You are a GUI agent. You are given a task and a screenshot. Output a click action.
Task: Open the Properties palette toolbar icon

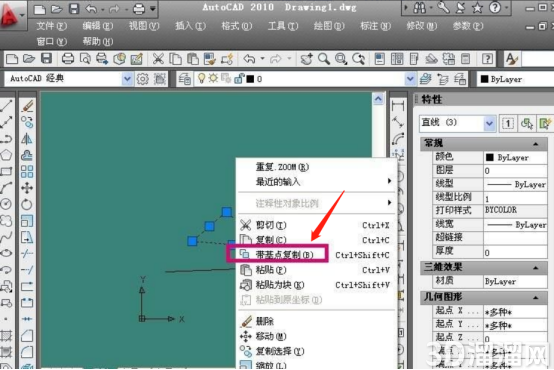379,59
